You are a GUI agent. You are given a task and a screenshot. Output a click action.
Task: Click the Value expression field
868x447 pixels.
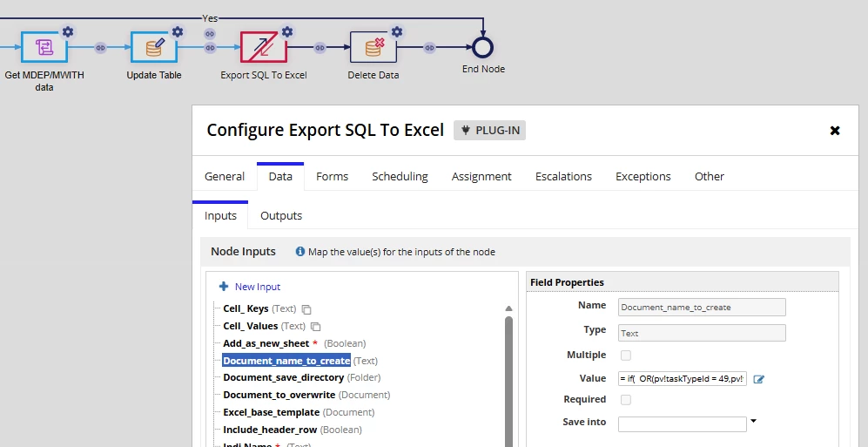coord(683,379)
